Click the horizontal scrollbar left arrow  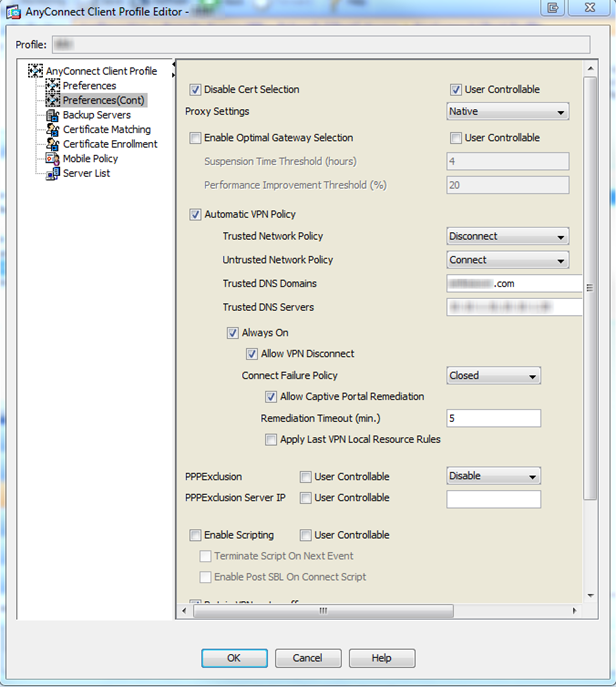[184, 611]
